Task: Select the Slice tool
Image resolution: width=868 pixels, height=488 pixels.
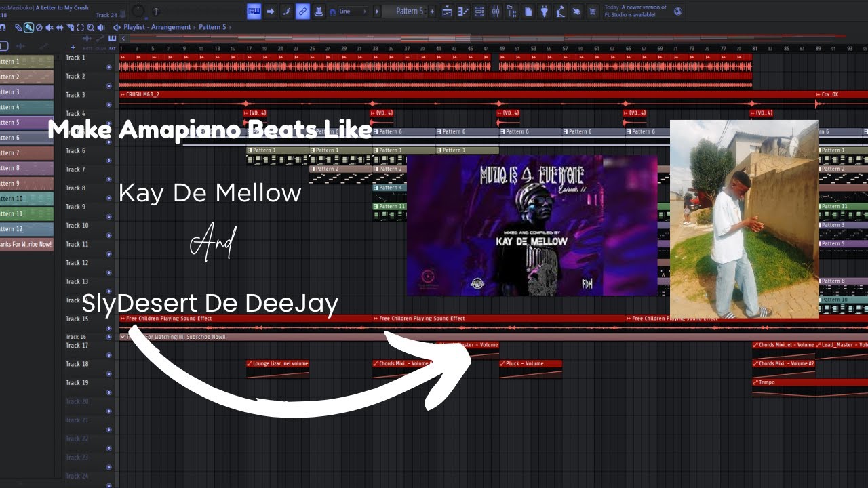Action: [x=71, y=28]
